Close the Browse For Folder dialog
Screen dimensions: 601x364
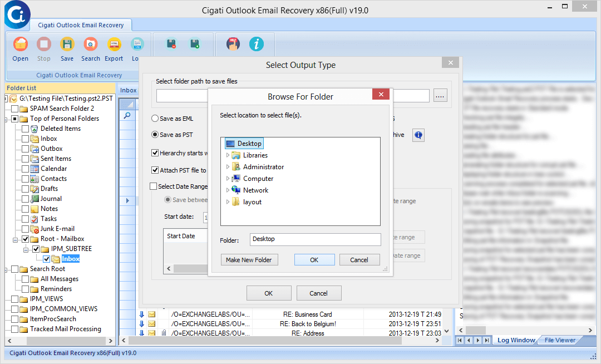381,94
